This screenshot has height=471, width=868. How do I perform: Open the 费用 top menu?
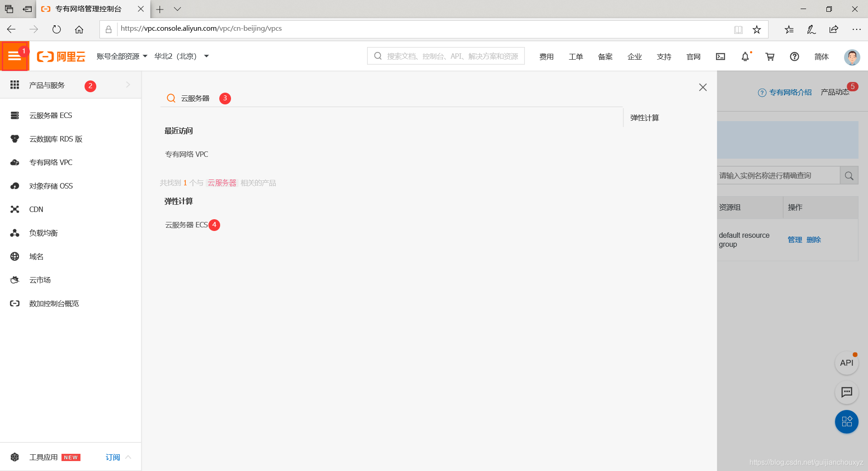546,57
